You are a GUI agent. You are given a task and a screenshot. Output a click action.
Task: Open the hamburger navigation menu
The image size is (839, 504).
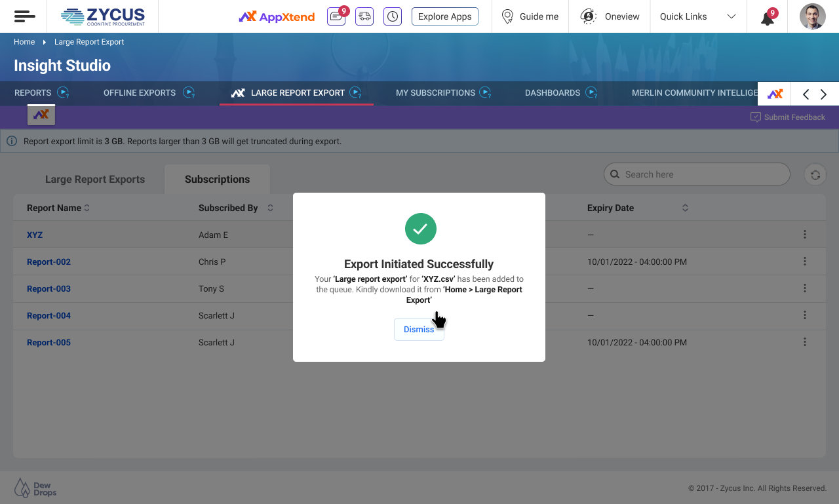pyautogui.click(x=24, y=16)
